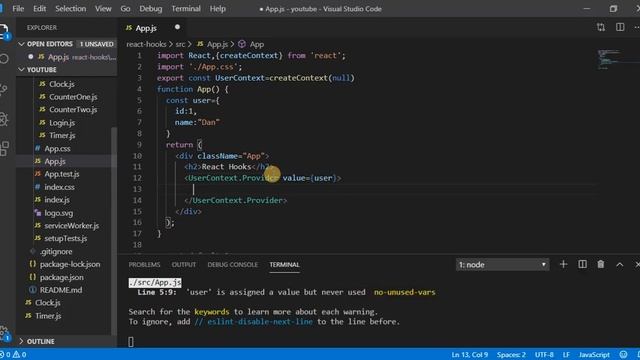Switch to the PROBLEMS panel tab
Image resolution: width=640 pixels, height=360 pixels.
click(144, 264)
